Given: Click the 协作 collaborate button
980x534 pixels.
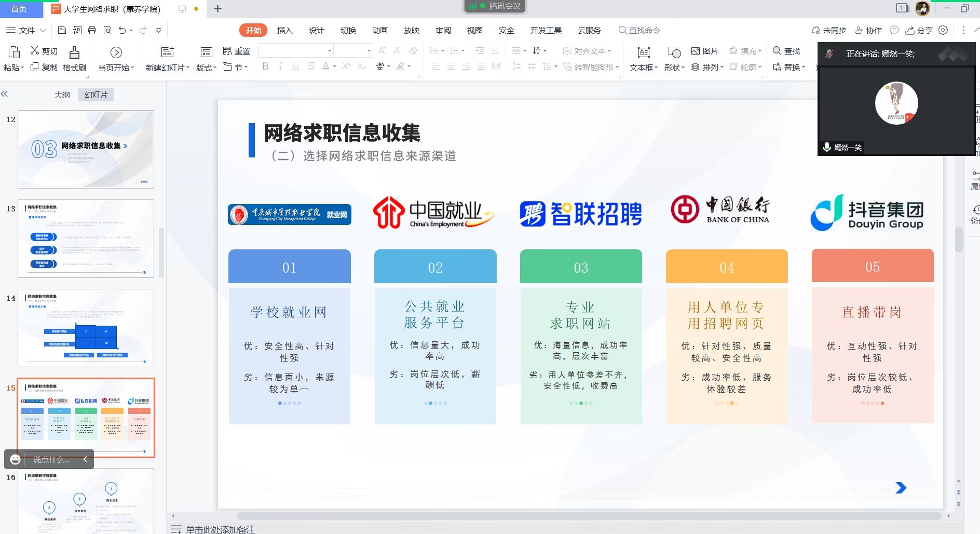Looking at the screenshot, I should pos(868,31).
